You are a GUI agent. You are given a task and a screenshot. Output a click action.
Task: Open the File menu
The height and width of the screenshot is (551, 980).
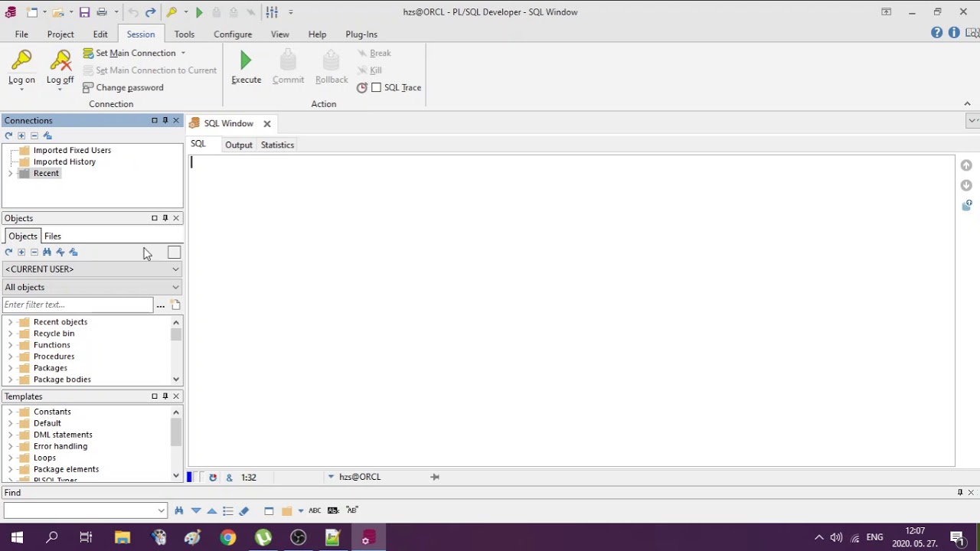(21, 34)
